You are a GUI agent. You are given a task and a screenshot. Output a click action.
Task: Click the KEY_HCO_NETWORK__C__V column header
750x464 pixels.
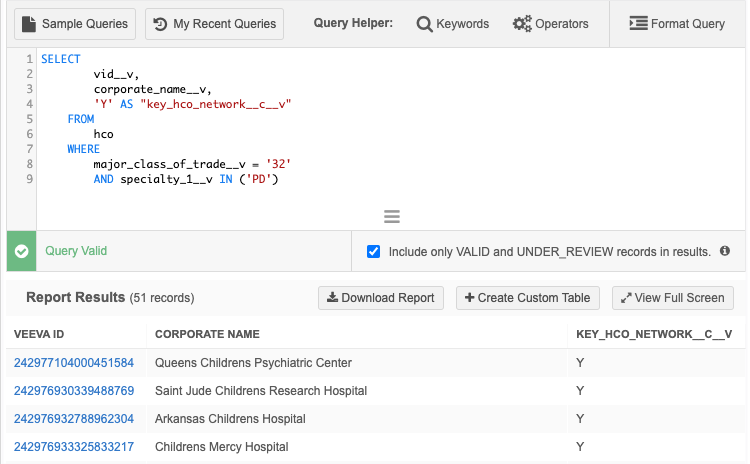(x=654, y=334)
